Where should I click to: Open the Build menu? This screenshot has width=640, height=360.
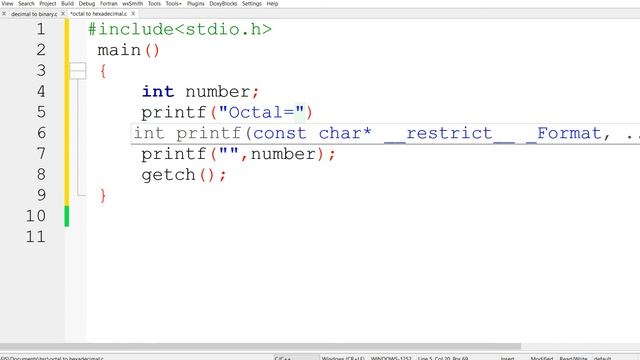pos(67,3)
